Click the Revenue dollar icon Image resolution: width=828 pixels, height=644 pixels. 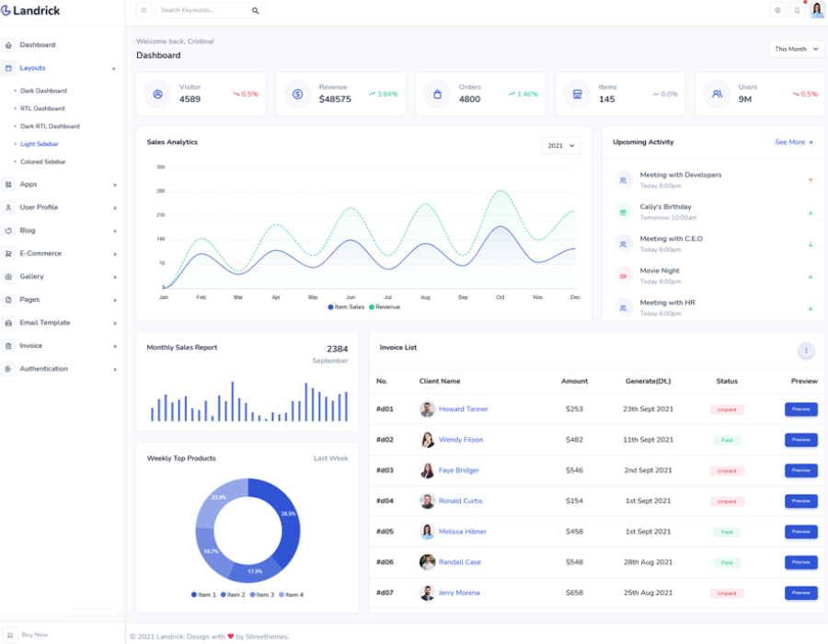(x=298, y=94)
